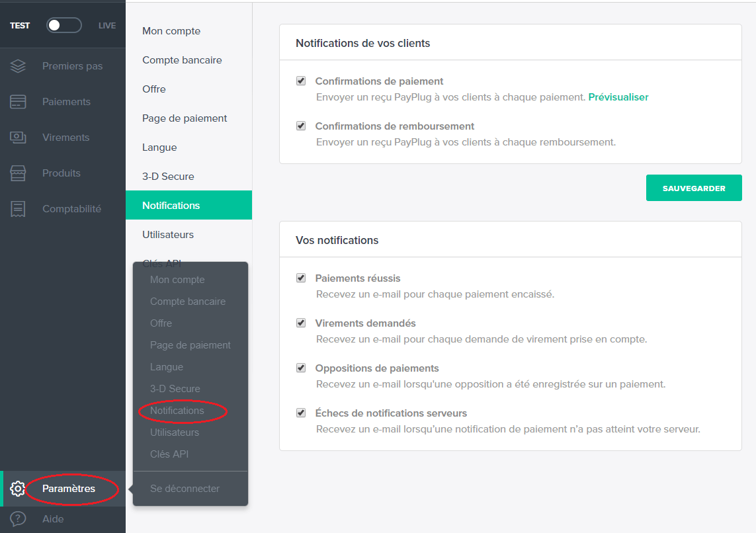Click the Paramètres gear icon
756x533 pixels.
click(x=17, y=488)
